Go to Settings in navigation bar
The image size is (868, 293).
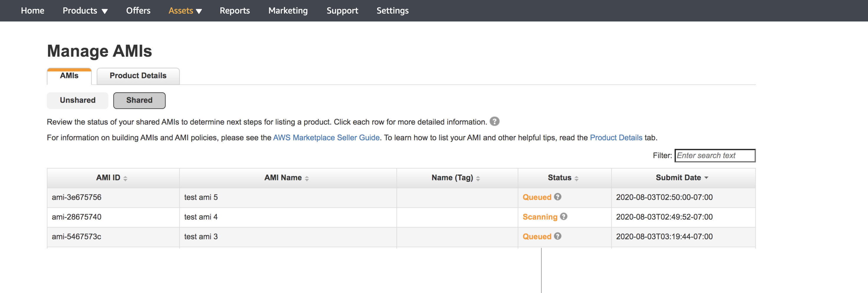(x=392, y=11)
